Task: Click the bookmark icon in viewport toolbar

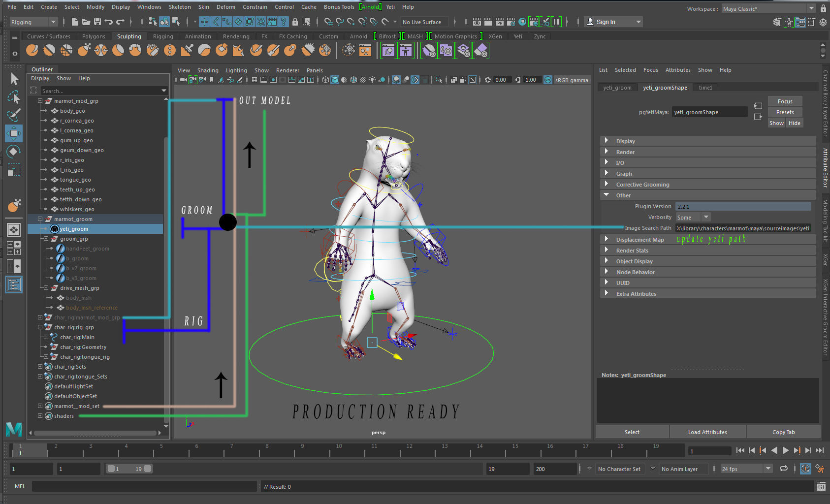Action: tap(212, 80)
